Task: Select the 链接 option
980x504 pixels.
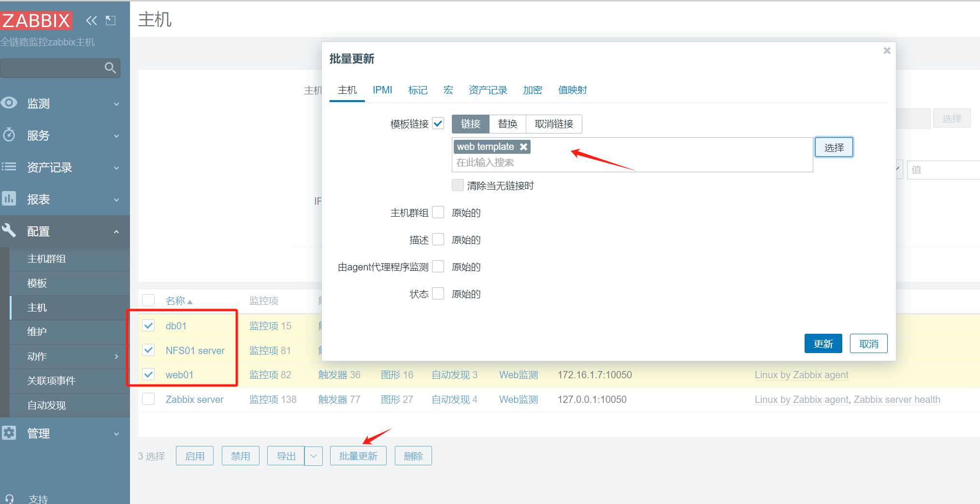Action: coord(470,124)
